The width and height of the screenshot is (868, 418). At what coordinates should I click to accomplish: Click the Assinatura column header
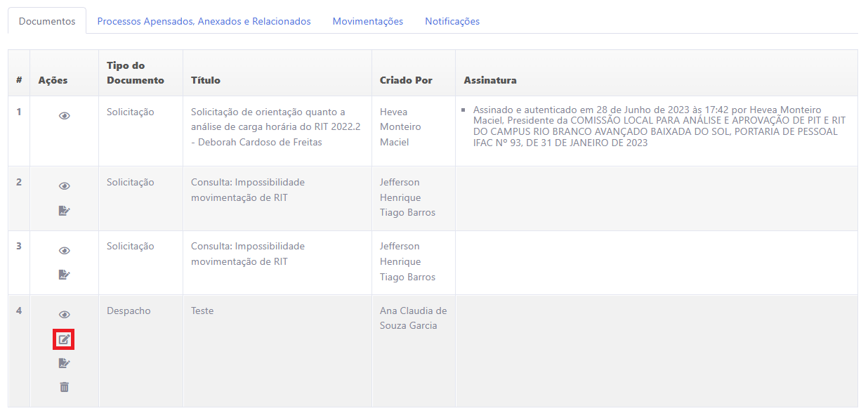tap(490, 80)
